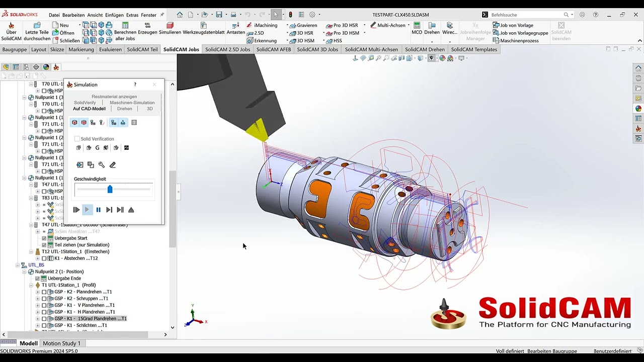Select Maschinen-Simulation mode
Screen dimensions: 644x362
click(x=132, y=103)
